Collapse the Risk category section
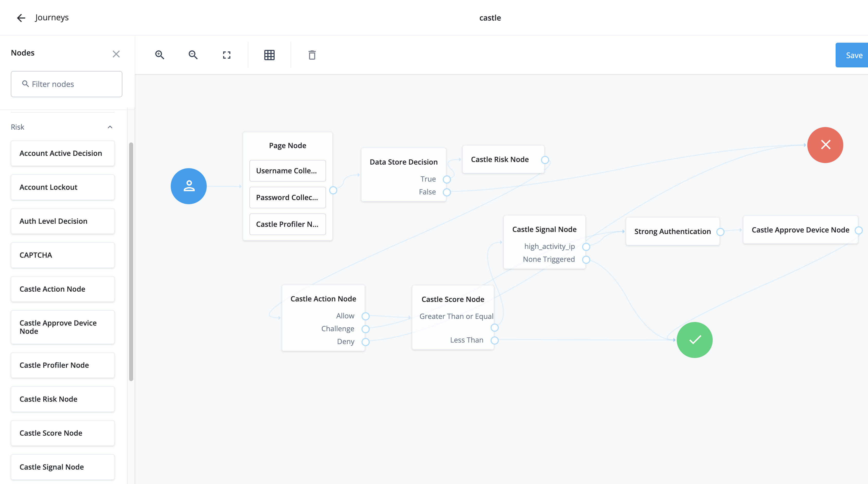The height and width of the screenshot is (484, 868). pos(110,127)
